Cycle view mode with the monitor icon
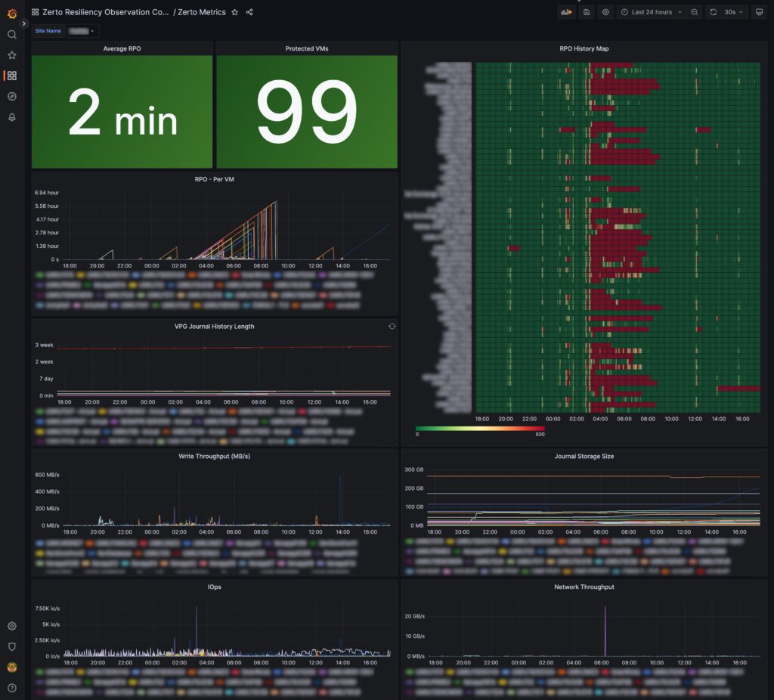Viewport: 774px width, 700px height. click(x=759, y=12)
